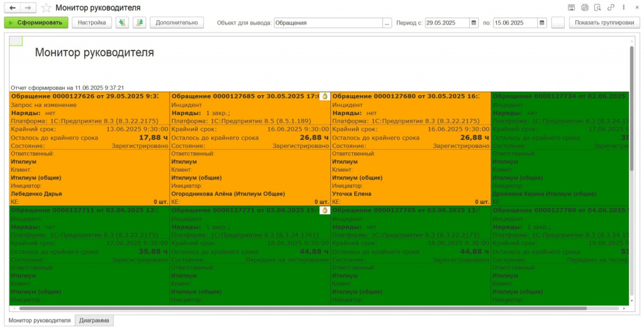The height and width of the screenshot is (329, 644).
Task: Click the save settings icon before Дополнительно
Action: 140,23
